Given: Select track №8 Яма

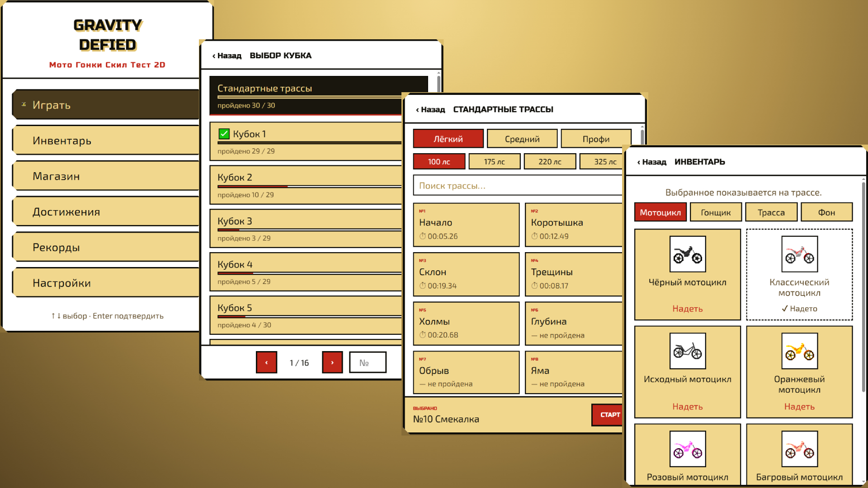Looking at the screenshot, I should [574, 372].
